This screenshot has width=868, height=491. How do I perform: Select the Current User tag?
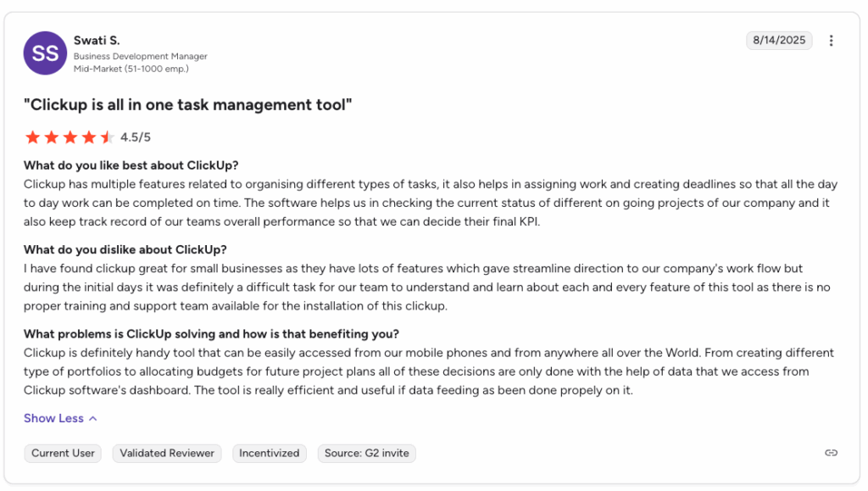point(63,454)
